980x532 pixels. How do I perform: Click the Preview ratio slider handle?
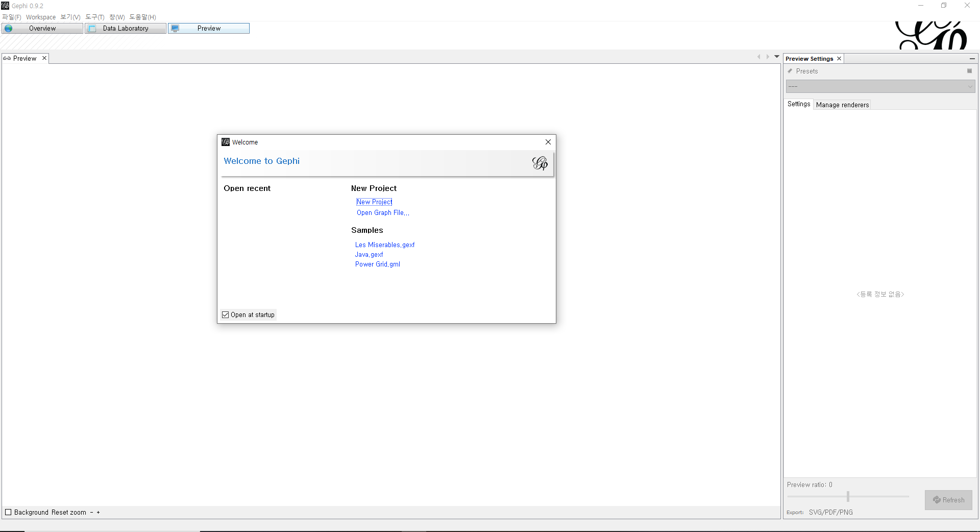[848, 496]
